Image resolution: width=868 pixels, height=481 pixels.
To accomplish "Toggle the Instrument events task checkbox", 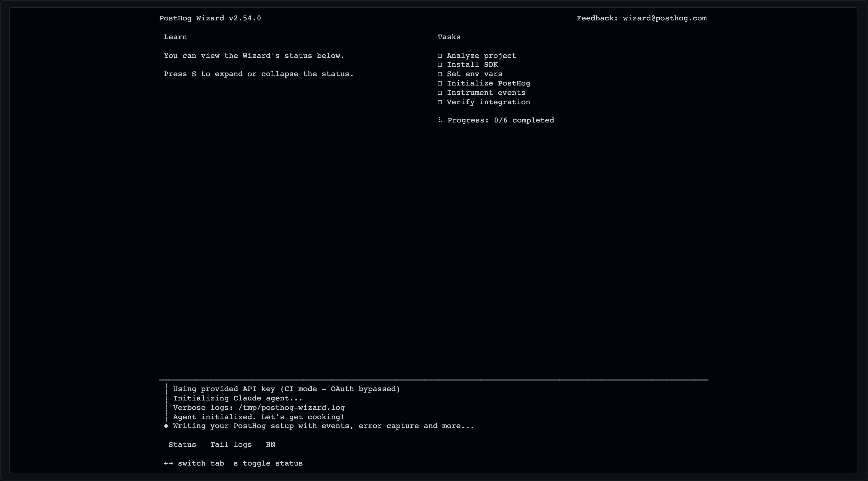I will point(440,93).
